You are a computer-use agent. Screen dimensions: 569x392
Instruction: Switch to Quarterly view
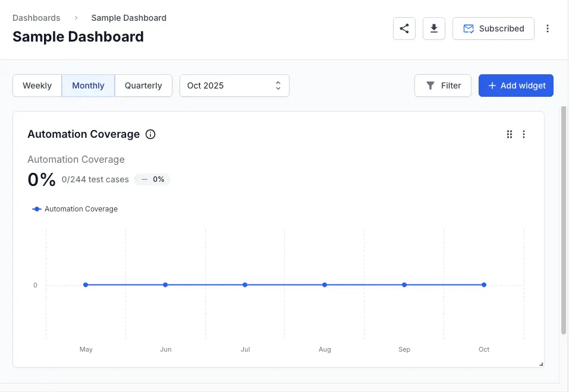click(143, 86)
